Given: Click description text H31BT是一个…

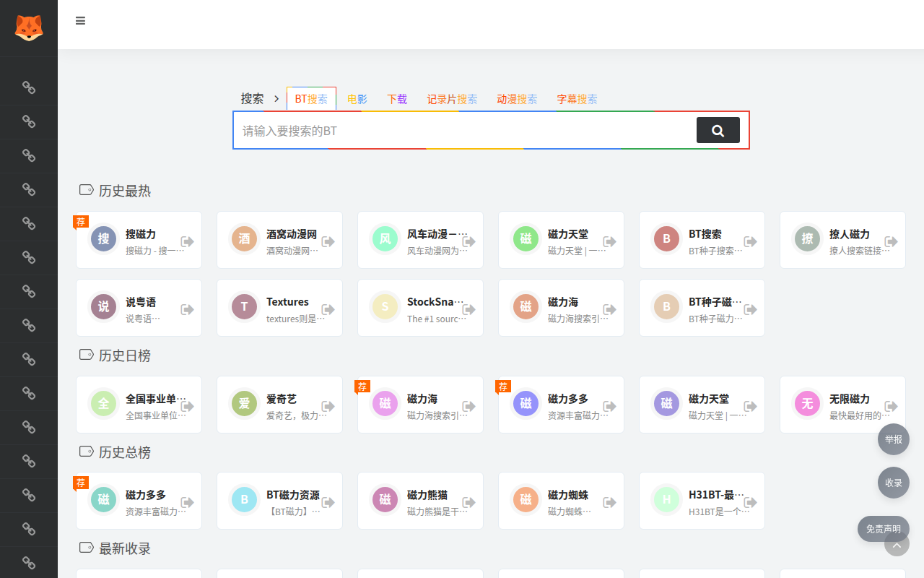Looking at the screenshot, I should [718, 512].
